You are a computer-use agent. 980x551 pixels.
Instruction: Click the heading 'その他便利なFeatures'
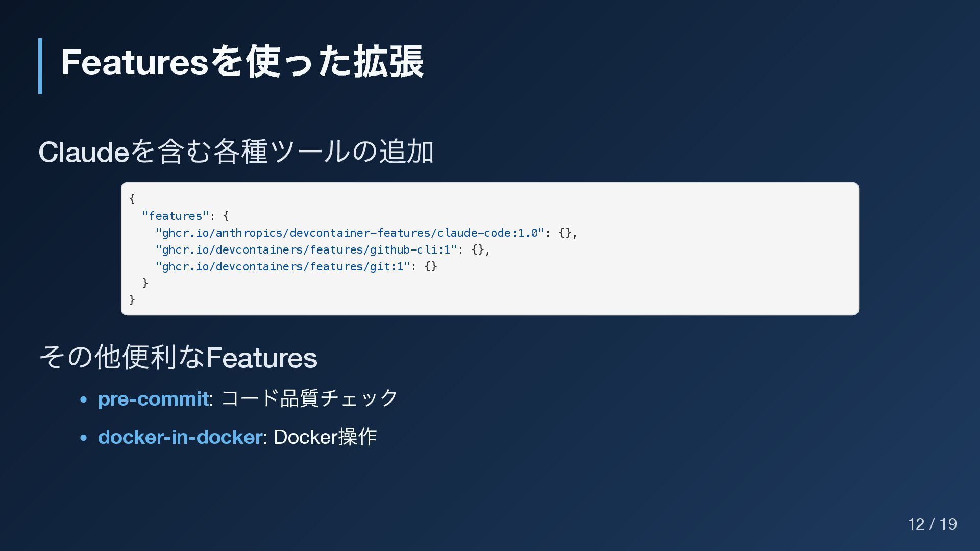pos(178,357)
